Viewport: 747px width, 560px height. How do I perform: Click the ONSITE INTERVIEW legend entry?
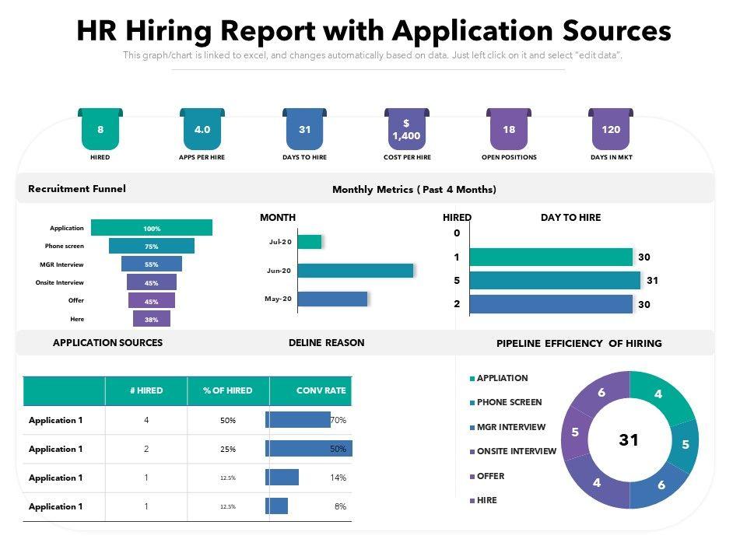pyautogui.click(x=513, y=451)
